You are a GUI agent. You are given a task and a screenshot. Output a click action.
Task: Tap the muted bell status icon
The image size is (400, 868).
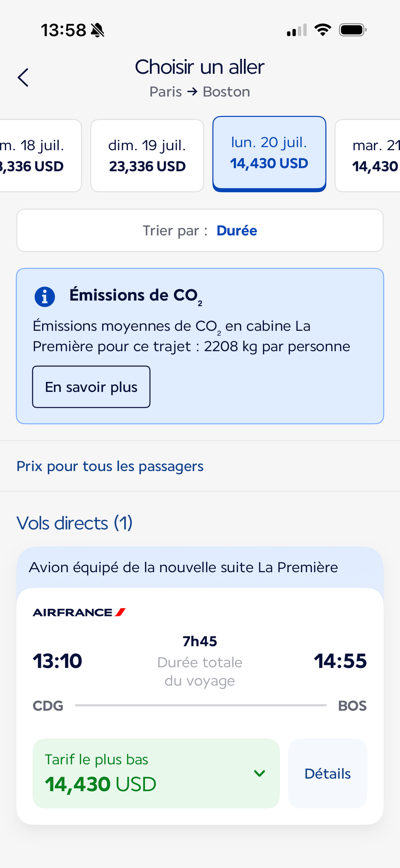coord(98,30)
